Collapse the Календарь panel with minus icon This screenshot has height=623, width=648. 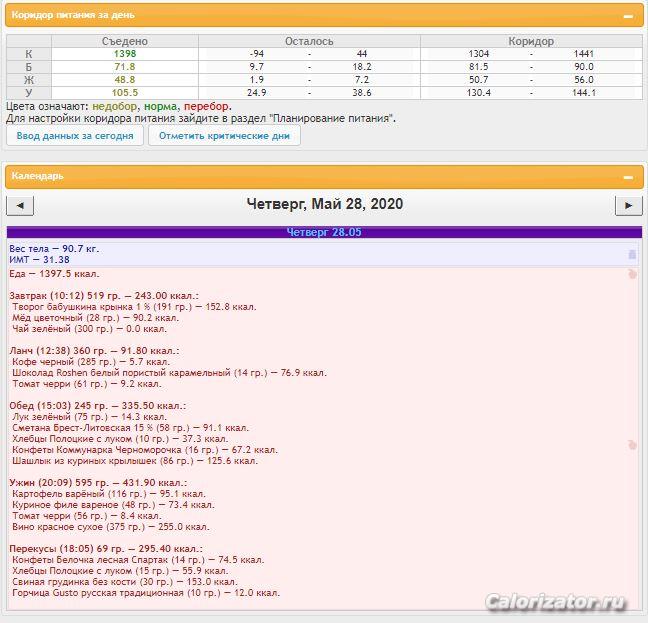click(x=627, y=176)
